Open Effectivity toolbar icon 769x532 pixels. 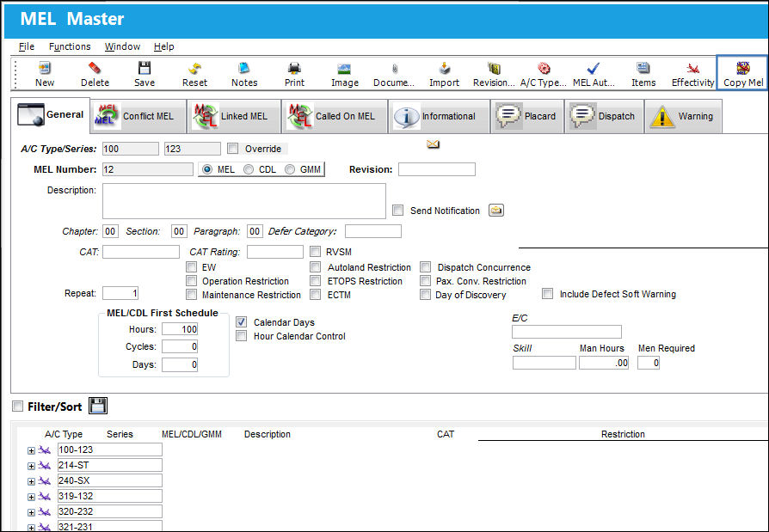pos(693,68)
